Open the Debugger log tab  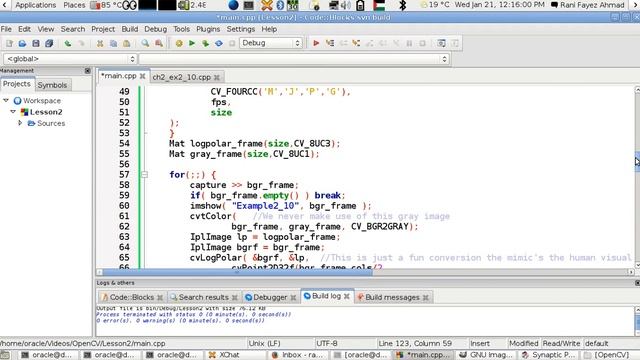270,297
